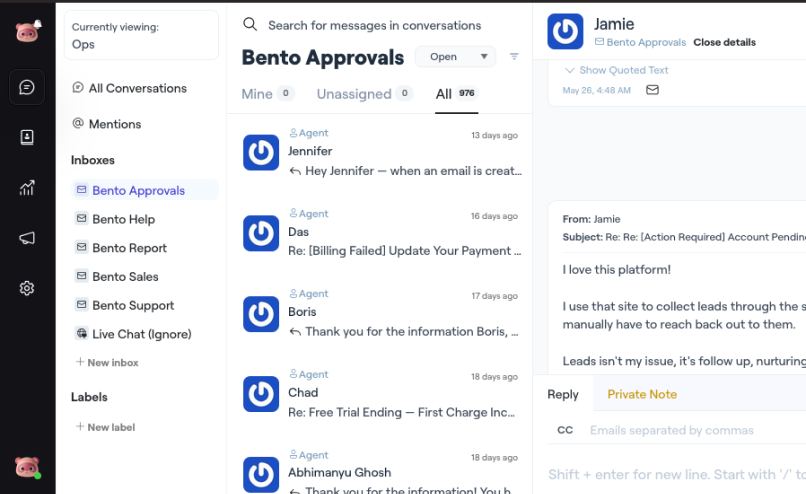Click Jamie's avatar in conversation header
This screenshot has height=494, width=806.
(x=565, y=31)
